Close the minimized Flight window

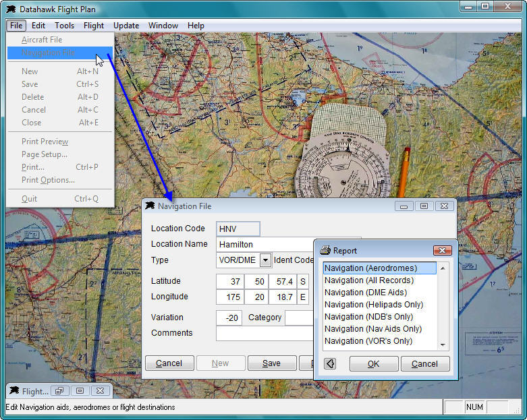[x=100, y=391]
